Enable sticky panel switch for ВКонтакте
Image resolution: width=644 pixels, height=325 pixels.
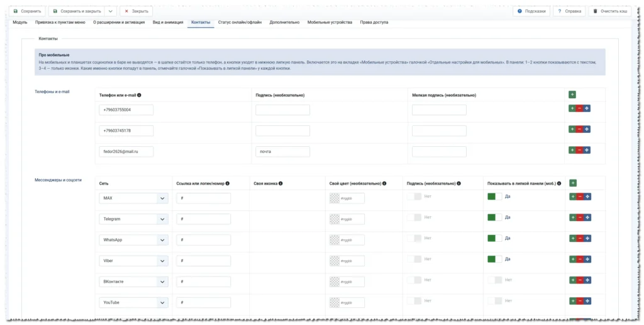pos(494,280)
